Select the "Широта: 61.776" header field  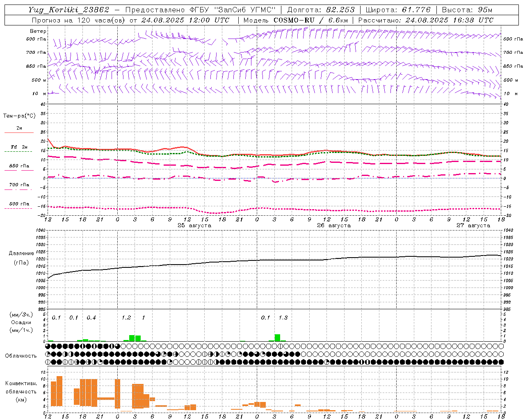tap(398, 10)
